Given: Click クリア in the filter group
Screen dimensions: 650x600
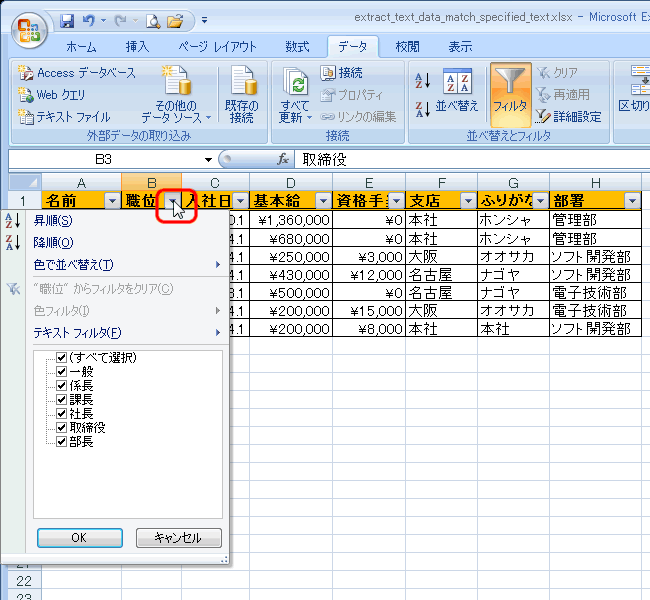Looking at the screenshot, I should pyautogui.click(x=557, y=73).
